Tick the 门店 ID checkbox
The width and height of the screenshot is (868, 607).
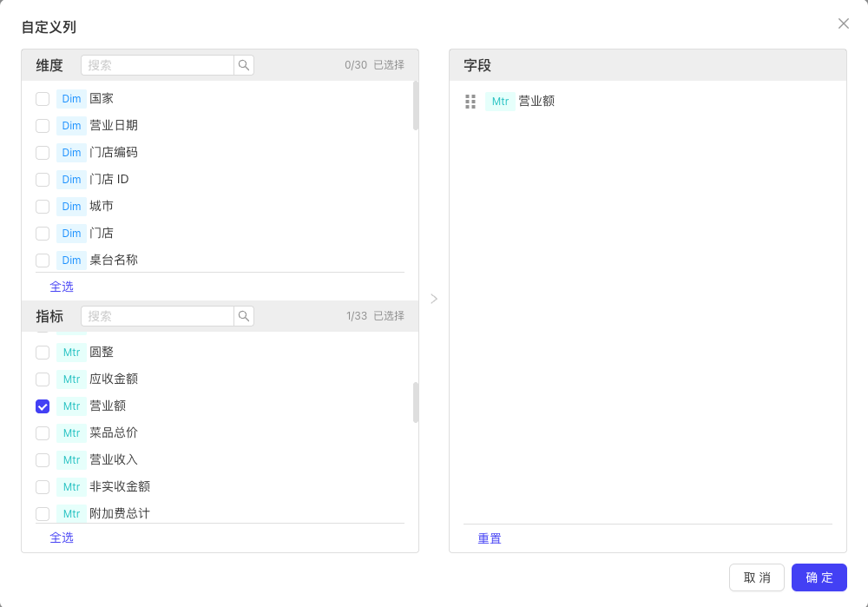(x=43, y=180)
